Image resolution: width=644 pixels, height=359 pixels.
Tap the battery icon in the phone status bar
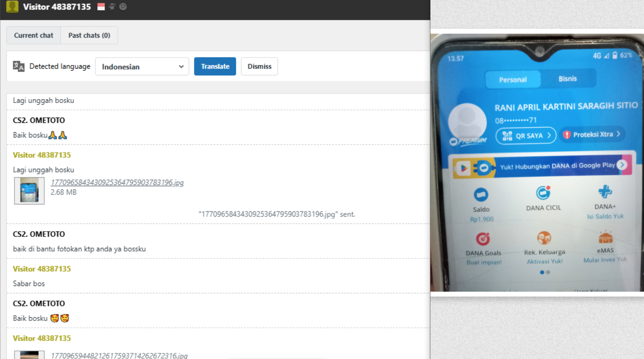pos(615,55)
